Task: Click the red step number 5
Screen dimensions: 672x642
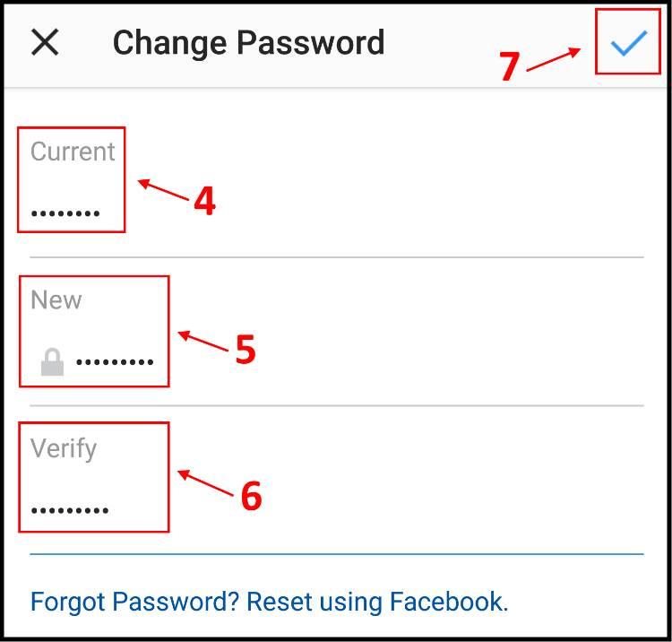Action: click(246, 349)
